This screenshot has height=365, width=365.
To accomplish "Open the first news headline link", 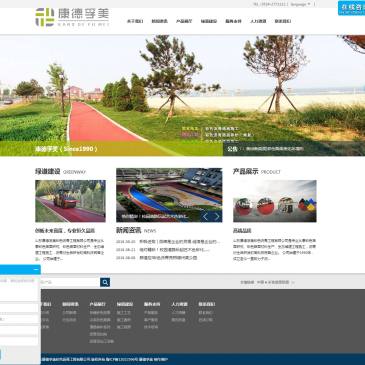I will click(179, 242).
